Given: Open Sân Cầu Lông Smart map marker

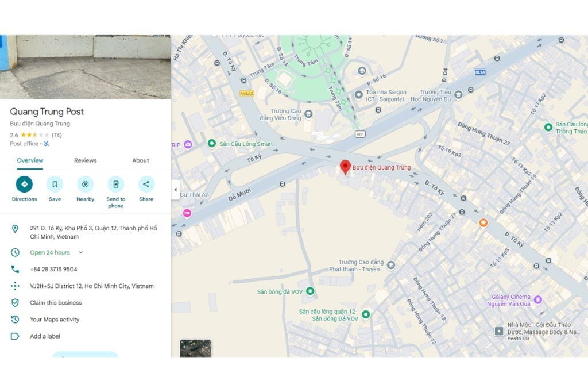Looking at the screenshot, I should tap(212, 144).
